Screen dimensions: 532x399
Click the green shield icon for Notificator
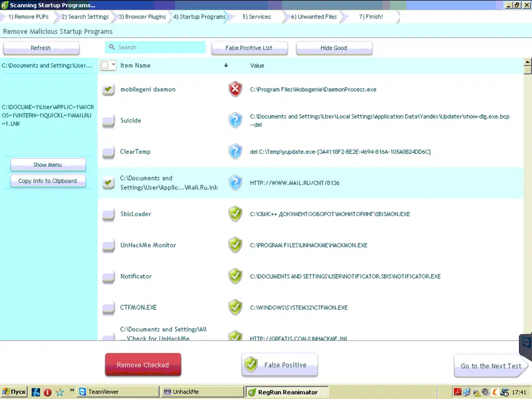[x=235, y=276]
